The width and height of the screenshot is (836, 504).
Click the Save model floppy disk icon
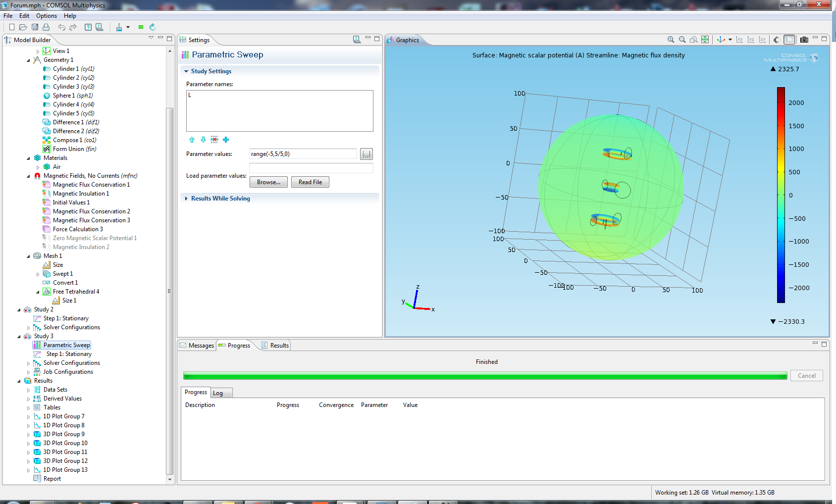point(35,27)
